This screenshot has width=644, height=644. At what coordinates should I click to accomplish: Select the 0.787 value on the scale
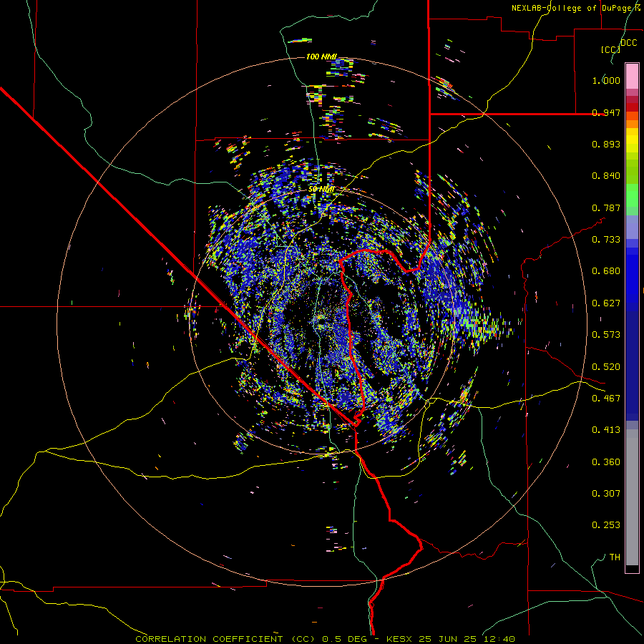click(x=606, y=208)
